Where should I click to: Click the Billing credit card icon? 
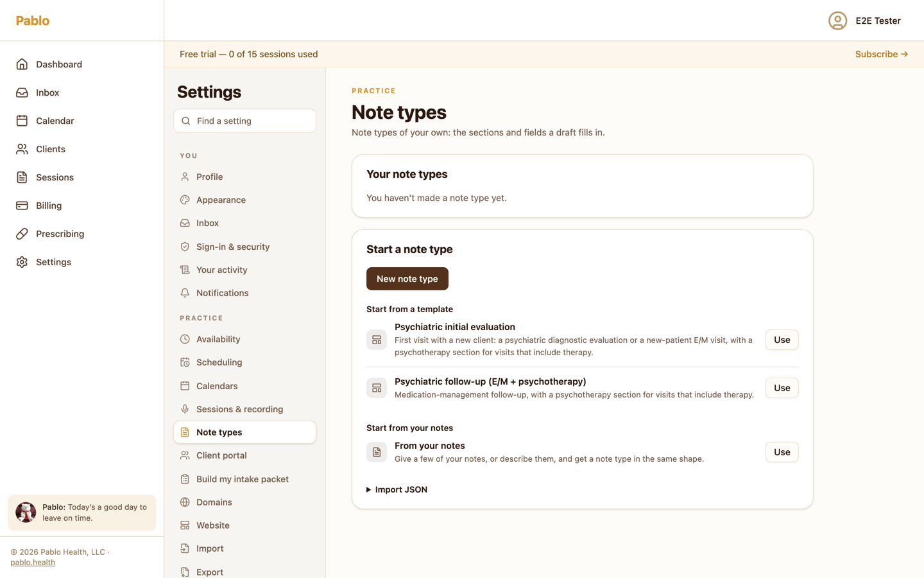(22, 206)
